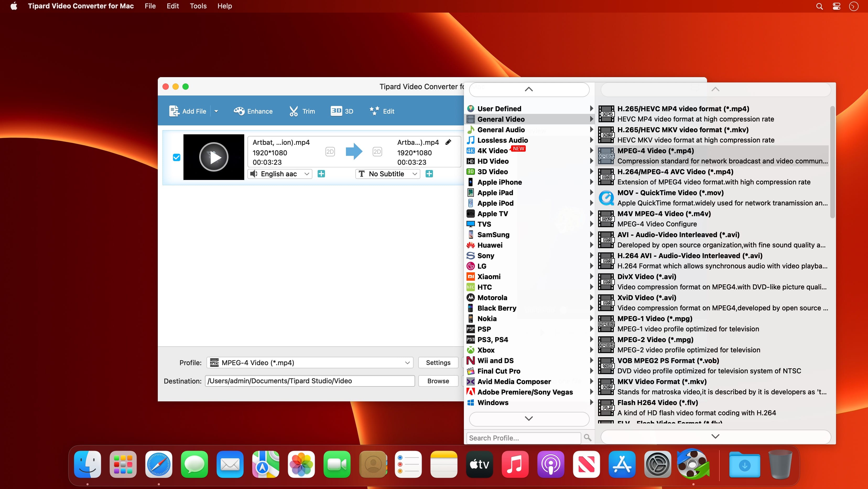Click the rename pencil icon beside output filename
Screen dimensions: 868x489
pyautogui.click(x=448, y=142)
